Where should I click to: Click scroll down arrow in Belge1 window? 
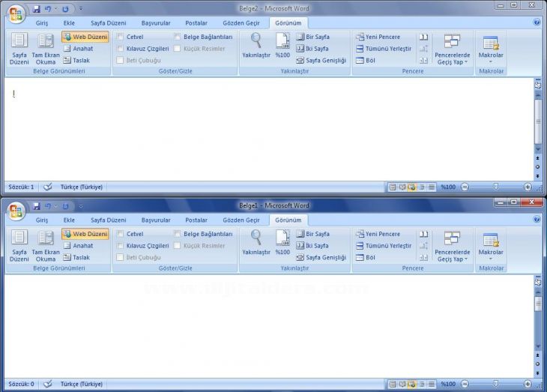pyautogui.click(x=538, y=346)
